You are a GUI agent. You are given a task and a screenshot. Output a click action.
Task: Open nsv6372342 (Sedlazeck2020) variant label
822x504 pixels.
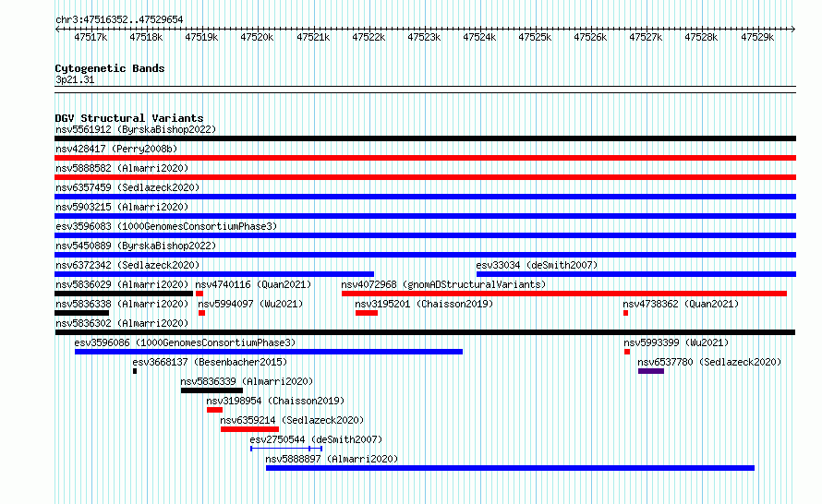point(127,265)
